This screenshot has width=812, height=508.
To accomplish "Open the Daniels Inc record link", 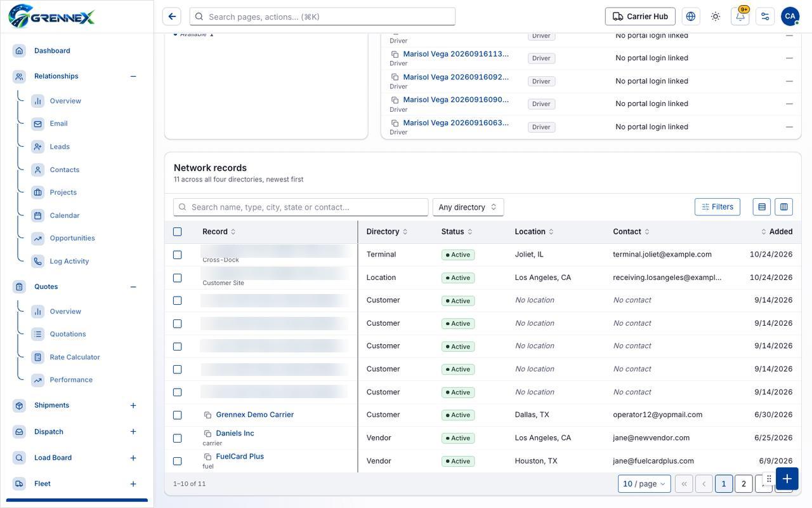I will [235, 433].
